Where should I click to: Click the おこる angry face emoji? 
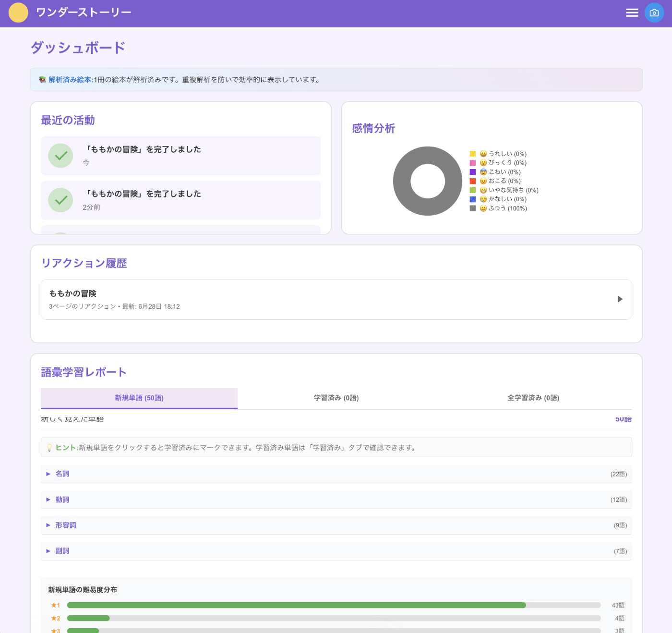[483, 181]
